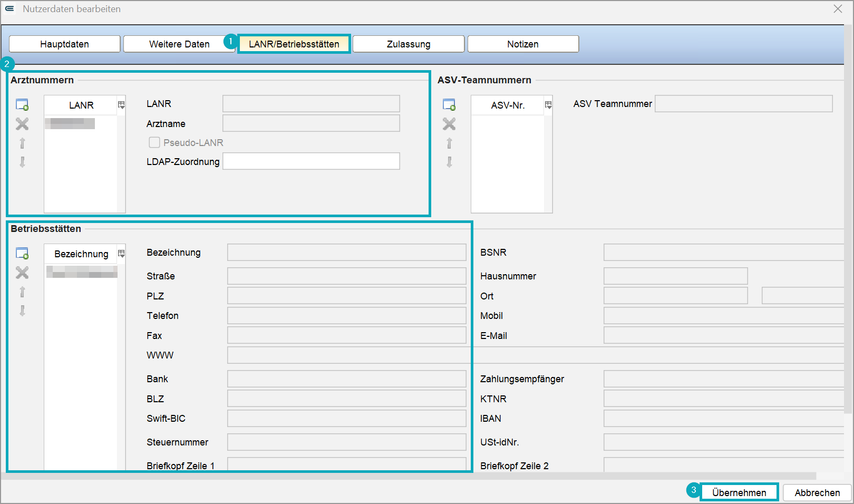The height and width of the screenshot is (504, 854).
Task: Move Betriebsstätte entry down
Action: (22, 310)
